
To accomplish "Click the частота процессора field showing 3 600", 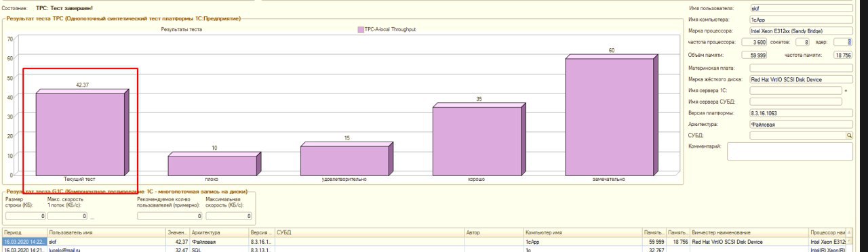I will coord(755,42).
